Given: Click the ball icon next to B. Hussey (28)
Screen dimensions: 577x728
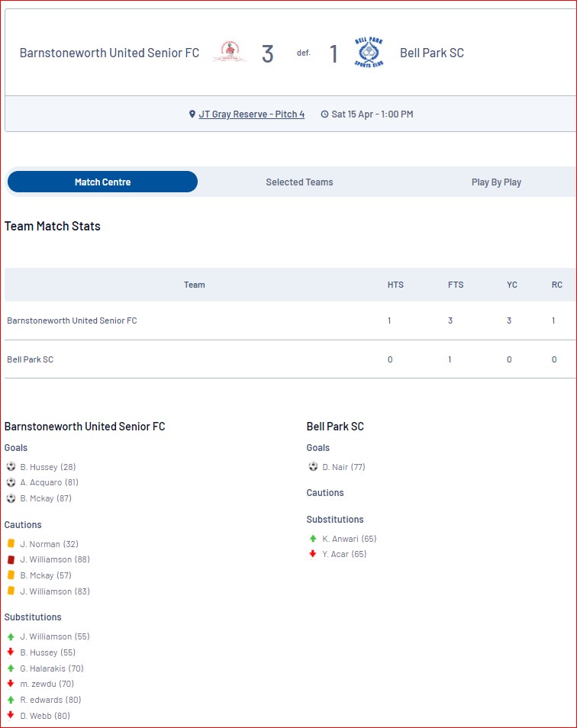Looking at the screenshot, I should pos(11,466).
